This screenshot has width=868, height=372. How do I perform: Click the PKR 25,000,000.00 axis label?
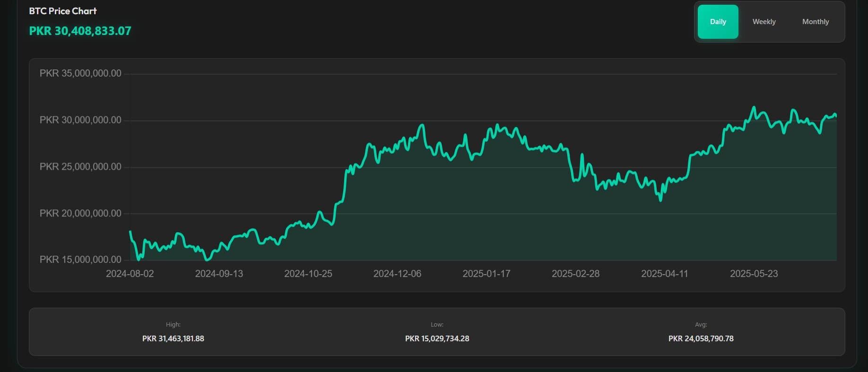click(80, 167)
